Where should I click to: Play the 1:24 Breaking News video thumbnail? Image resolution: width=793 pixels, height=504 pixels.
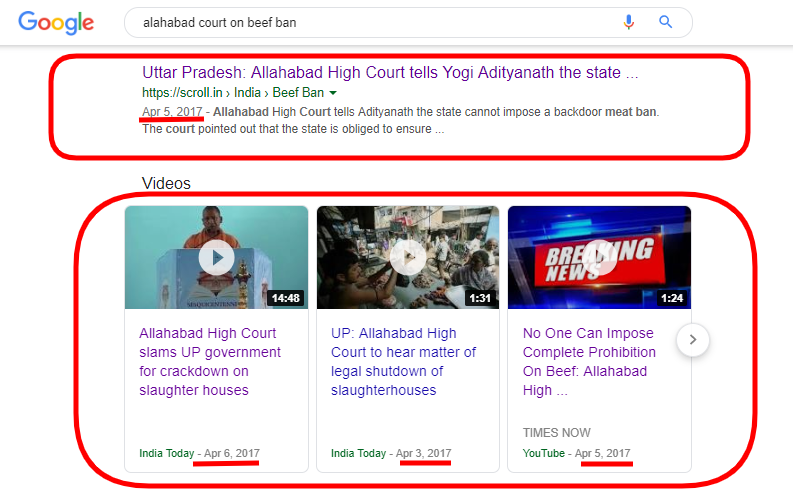click(x=599, y=257)
